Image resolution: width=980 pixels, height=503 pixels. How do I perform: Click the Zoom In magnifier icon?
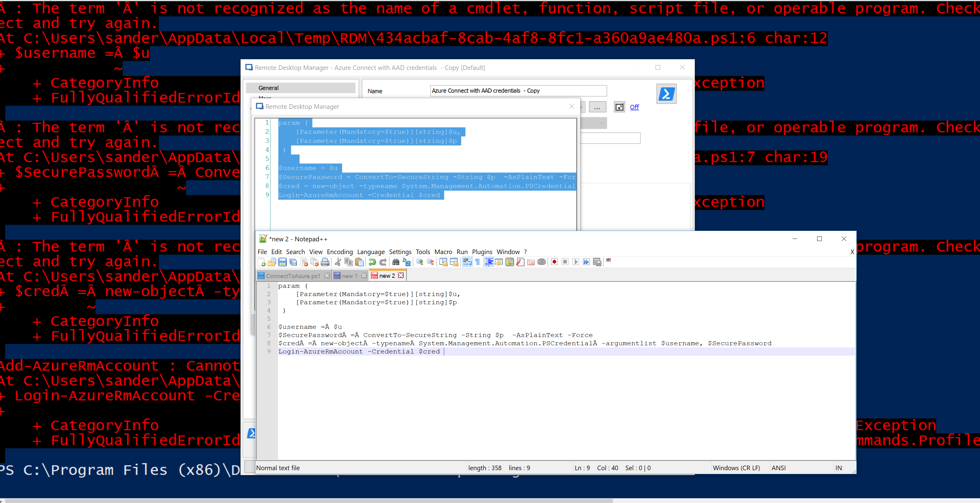click(420, 262)
